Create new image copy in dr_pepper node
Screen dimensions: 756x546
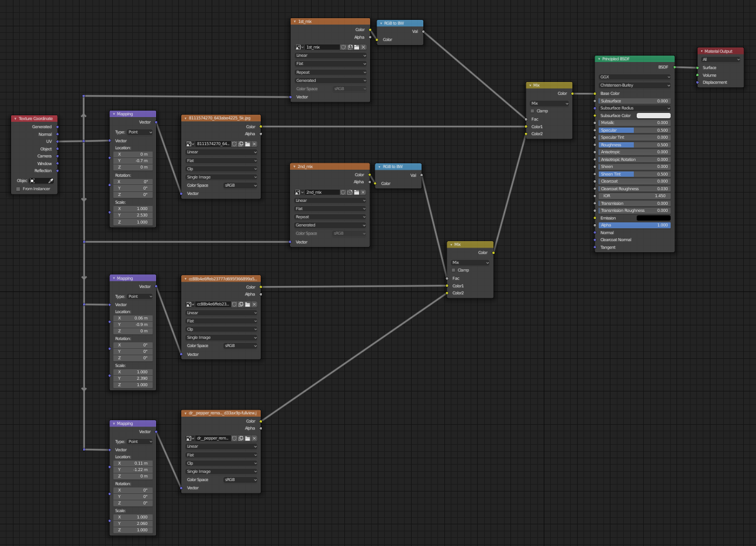[x=241, y=438]
